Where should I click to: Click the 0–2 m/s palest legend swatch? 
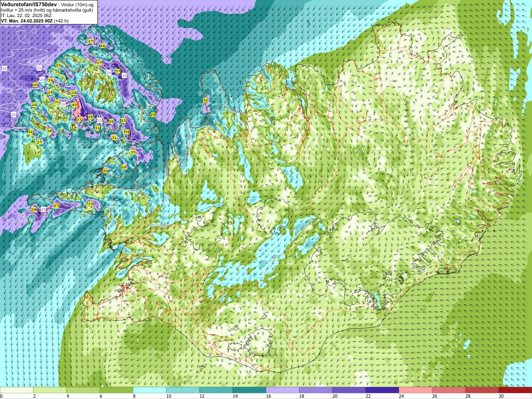17,390
